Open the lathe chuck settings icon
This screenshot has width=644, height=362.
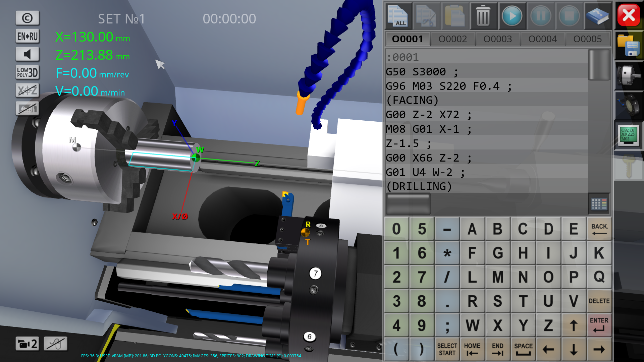coord(629,76)
